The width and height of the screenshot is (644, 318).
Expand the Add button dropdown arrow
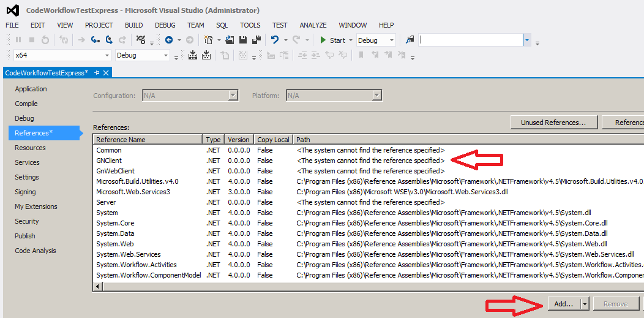(585, 304)
